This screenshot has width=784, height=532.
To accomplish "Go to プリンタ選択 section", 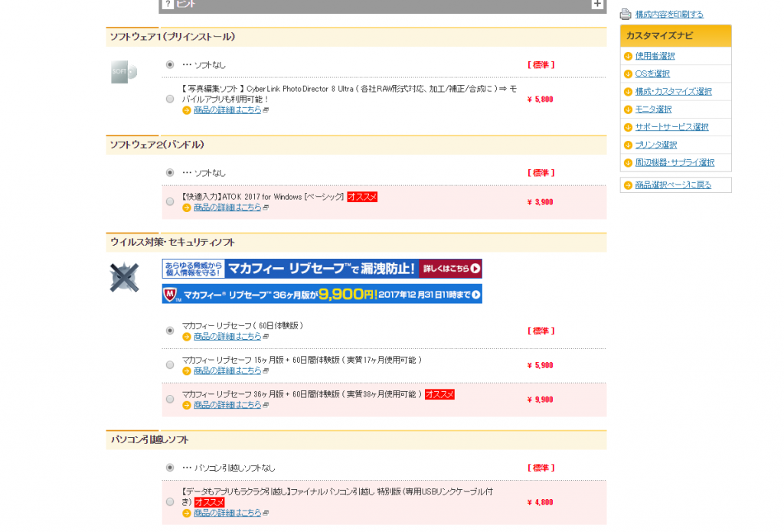I will (656, 145).
